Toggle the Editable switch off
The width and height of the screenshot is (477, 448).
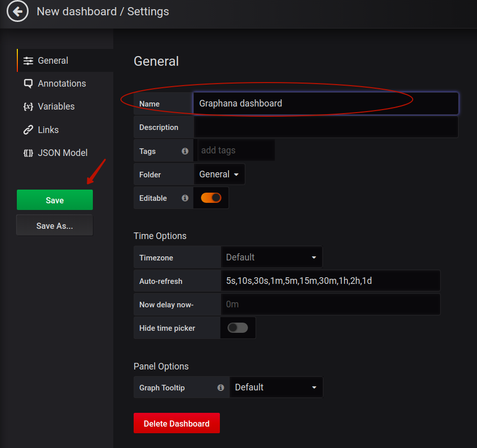click(x=211, y=198)
